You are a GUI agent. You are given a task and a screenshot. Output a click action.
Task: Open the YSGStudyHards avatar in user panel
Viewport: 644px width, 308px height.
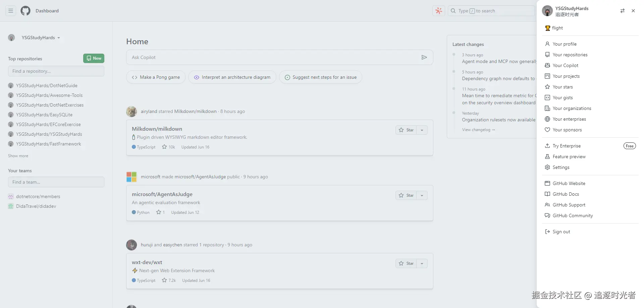547,11
